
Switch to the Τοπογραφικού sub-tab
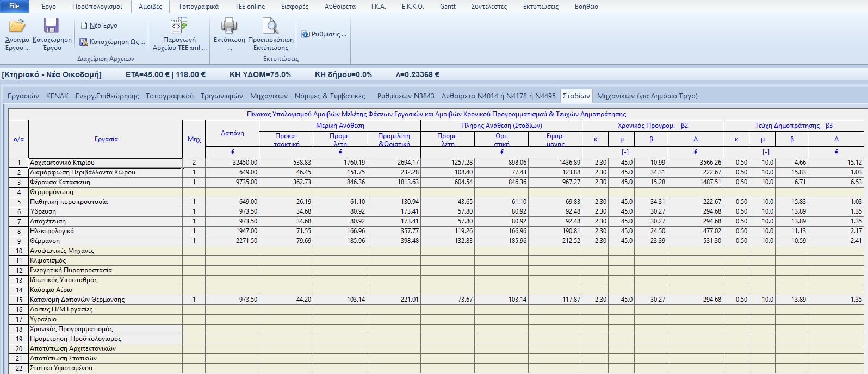(169, 96)
